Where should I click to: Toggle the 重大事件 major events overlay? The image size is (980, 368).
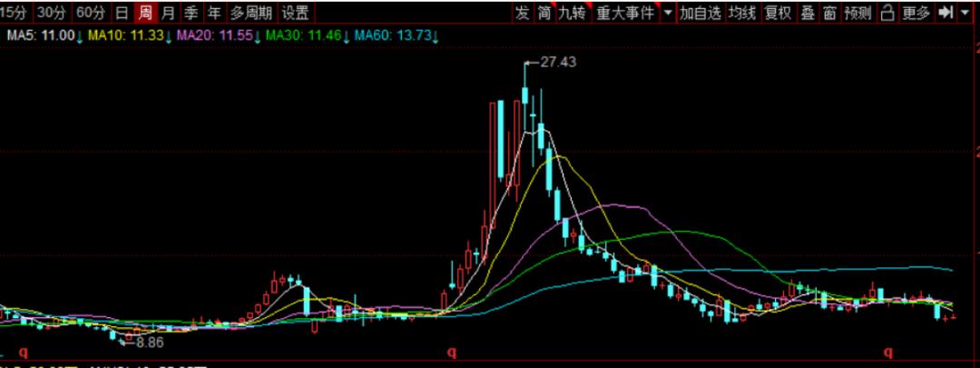tap(625, 13)
